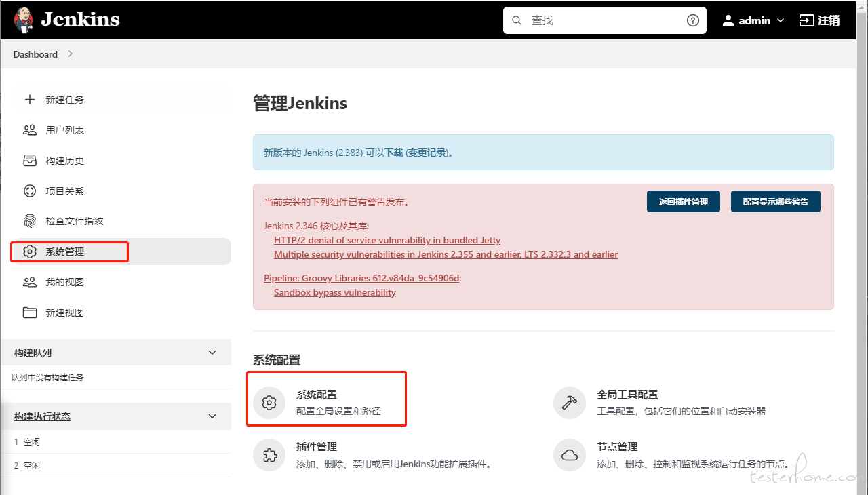Click the folder icon beside 新建视图
Screen dimensions: 868x495
pos(30,313)
